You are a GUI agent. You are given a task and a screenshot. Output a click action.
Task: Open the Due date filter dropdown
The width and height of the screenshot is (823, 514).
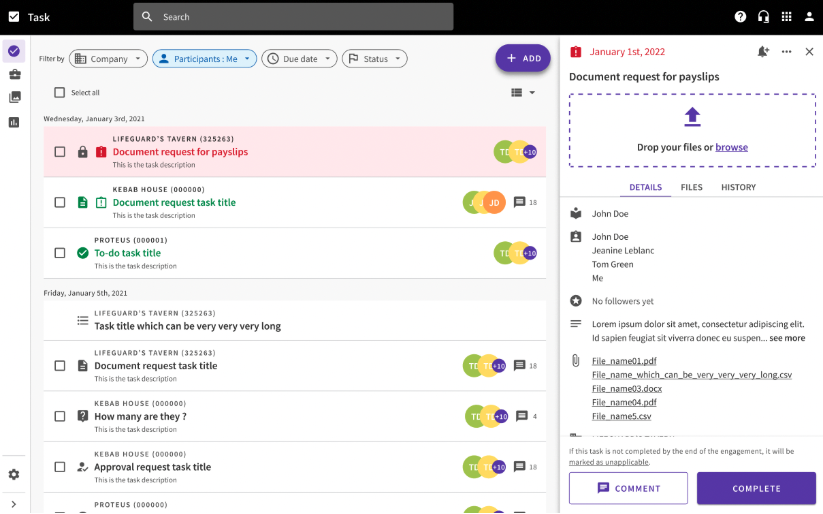point(299,59)
